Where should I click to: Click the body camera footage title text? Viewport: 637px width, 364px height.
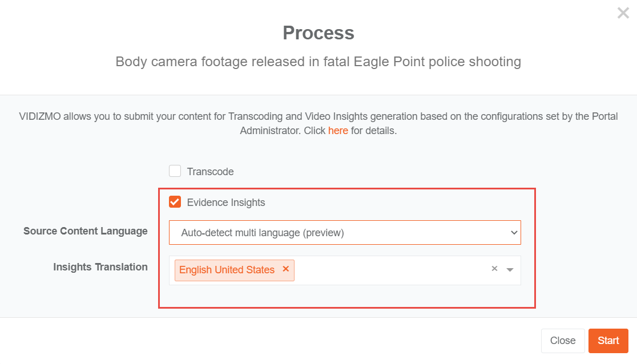(318, 62)
